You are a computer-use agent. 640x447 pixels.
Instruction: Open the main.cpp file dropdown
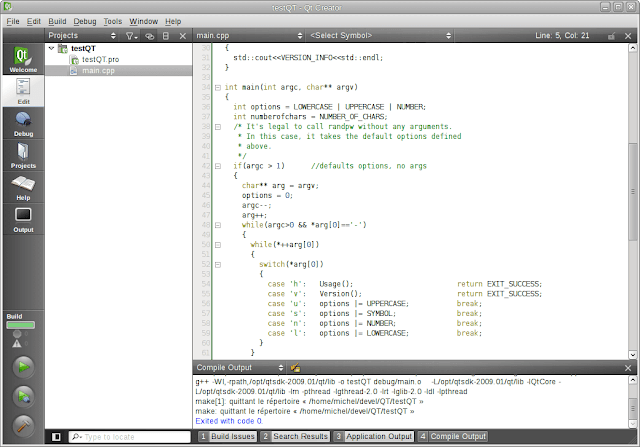[249, 36]
